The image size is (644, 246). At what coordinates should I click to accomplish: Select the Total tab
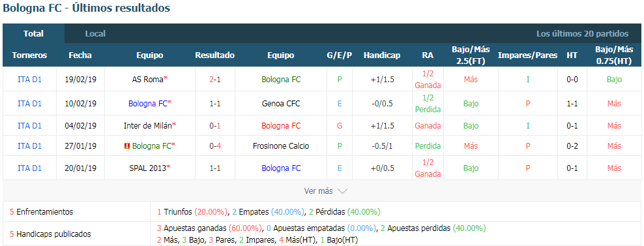[34, 34]
